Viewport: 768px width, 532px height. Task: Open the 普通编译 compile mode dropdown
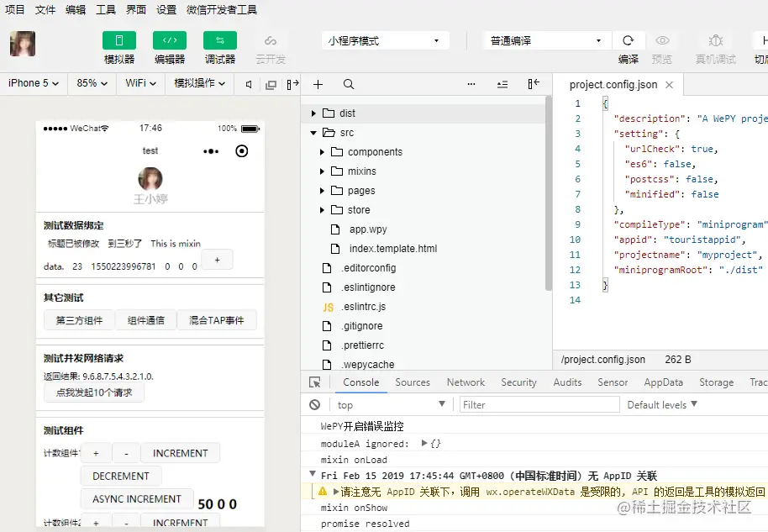[546, 40]
